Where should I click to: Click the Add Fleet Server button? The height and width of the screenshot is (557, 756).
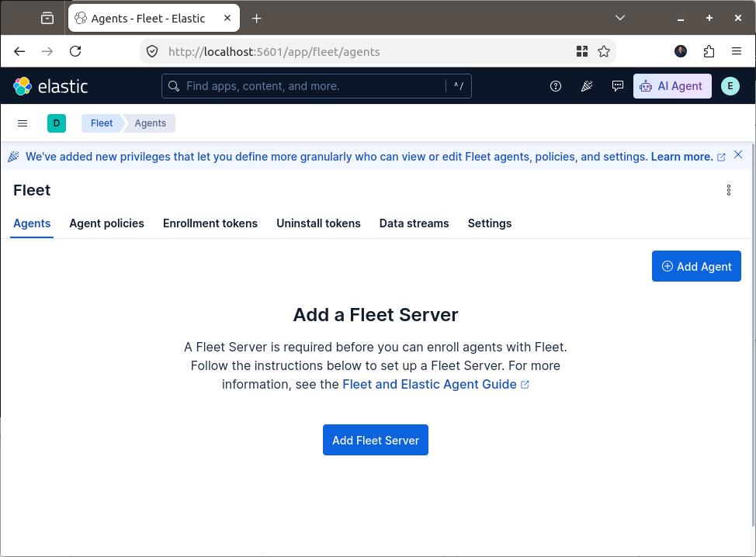[x=376, y=440]
